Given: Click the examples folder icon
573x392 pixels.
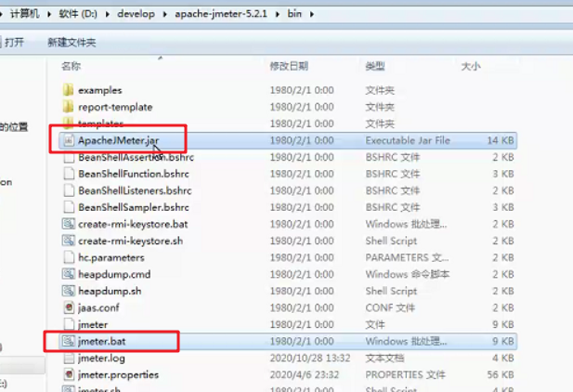Looking at the screenshot, I should click(x=68, y=90).
